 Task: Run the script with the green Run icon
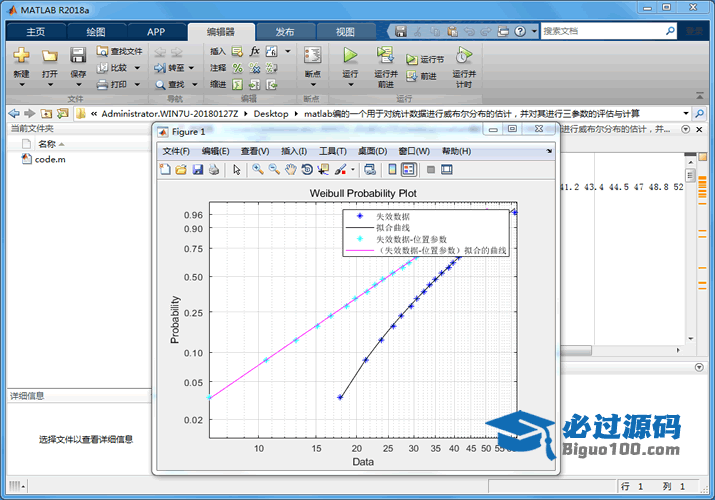click(350, 55)
